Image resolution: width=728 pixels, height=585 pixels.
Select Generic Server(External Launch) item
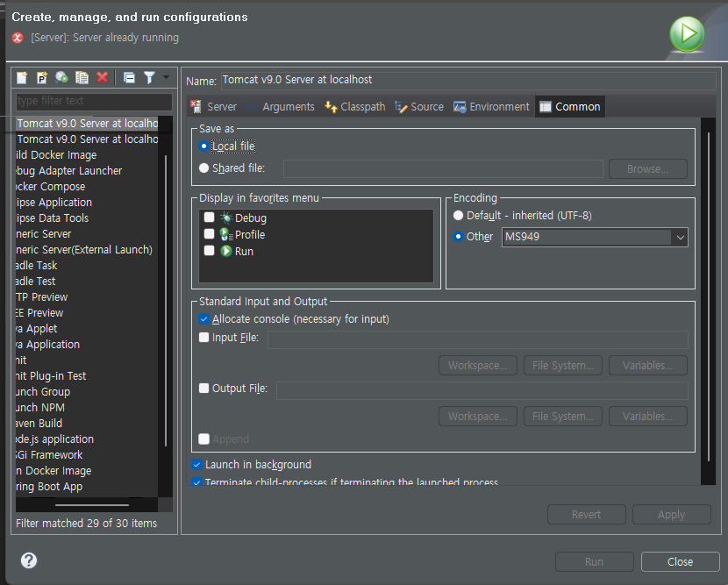click(x=84, y=250)
